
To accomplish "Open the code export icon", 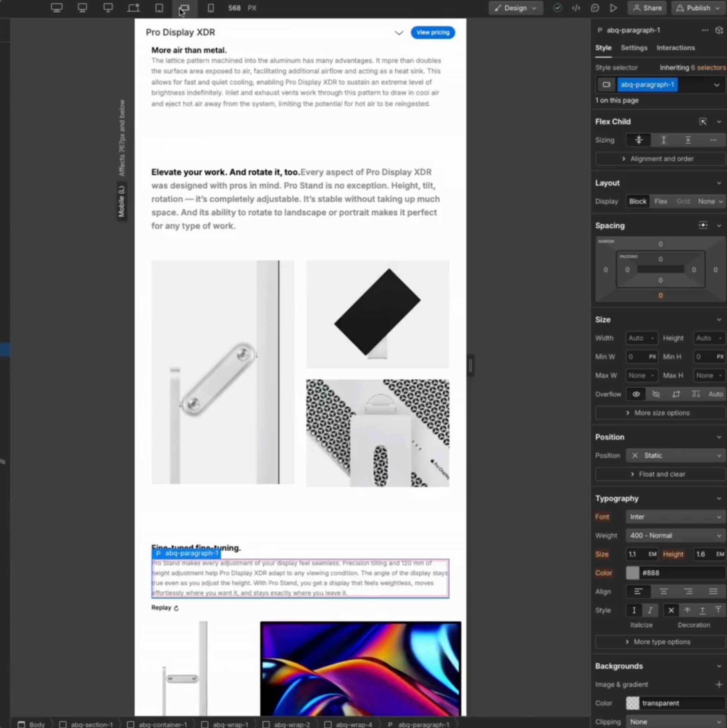I will pyautogui.click(x=576, y=8).
